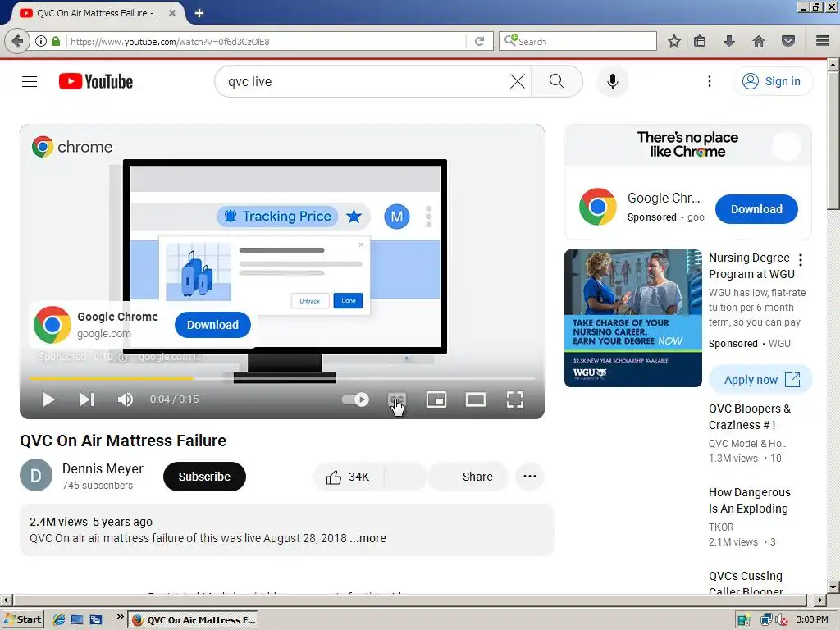Viewport: 840px width, 630px height.
Task: Start voice search with microphone icon
Action: [x=612, y=81]
